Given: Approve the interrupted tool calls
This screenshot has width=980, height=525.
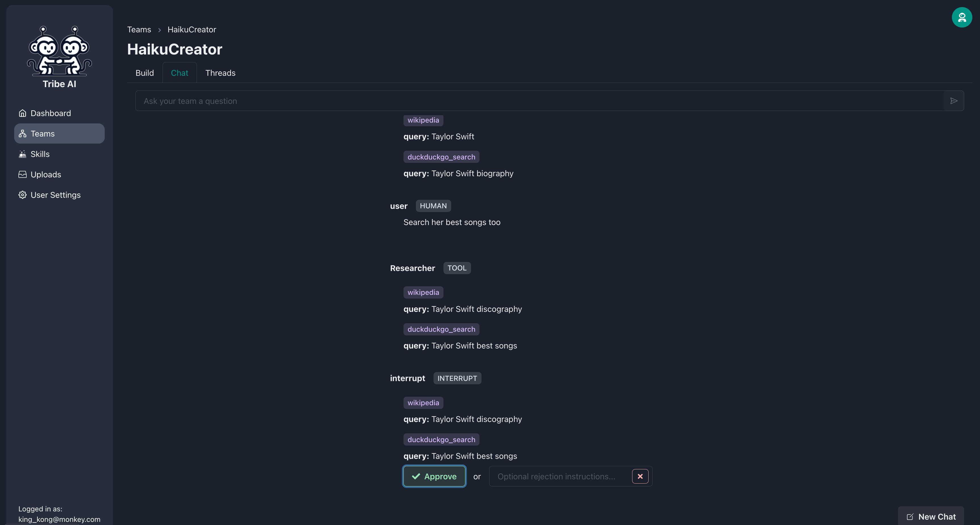Looking at the screenshot, I should (x=434, y=476).
